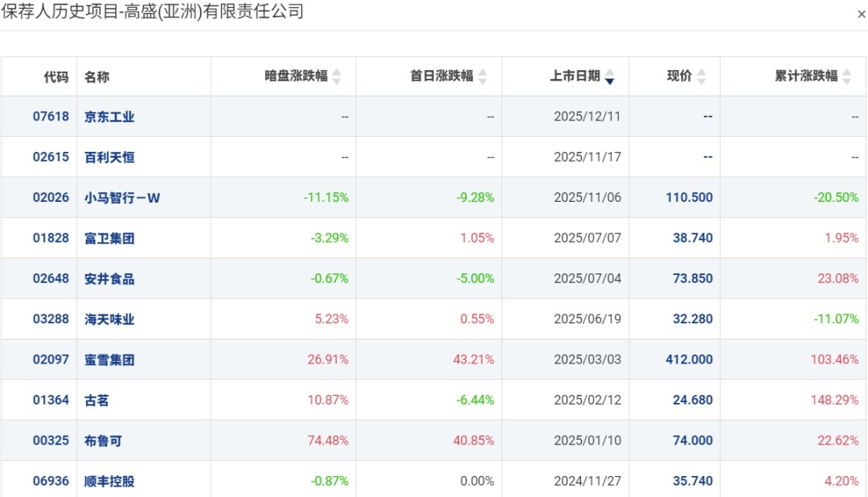Click cumulative change -20.50%
The height and width of the screenshot is (497, 868).
836,197
